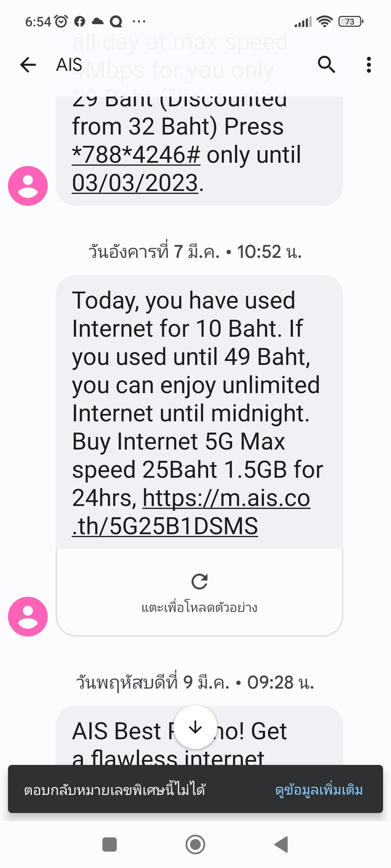This screenshot has height=868, width=391.
Task: Open the three-dot overflow menu
Action: tap(369, 65)
